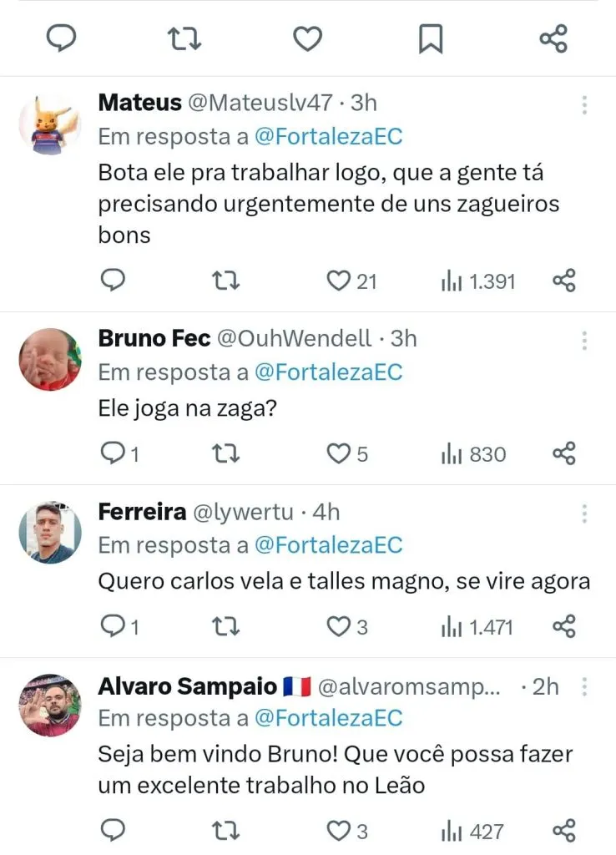Bookmark the main tweet

coord(430,38)
